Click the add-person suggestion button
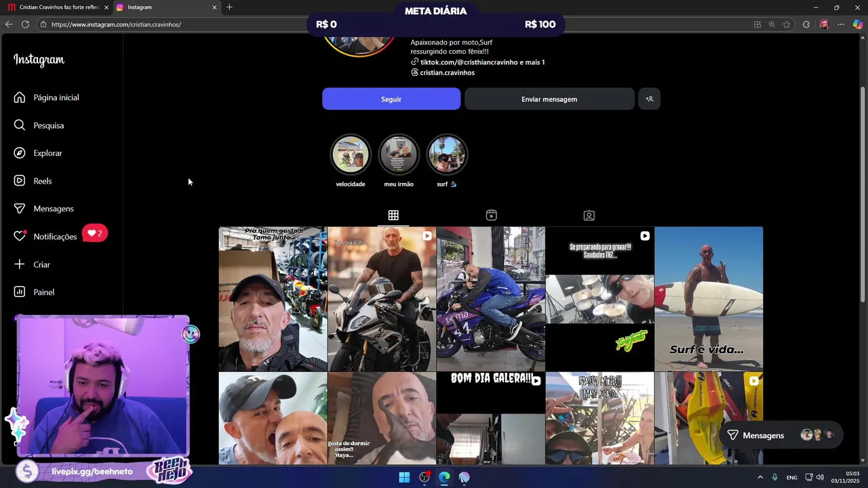Screen dimensions: 868x488 coord(649,99)
